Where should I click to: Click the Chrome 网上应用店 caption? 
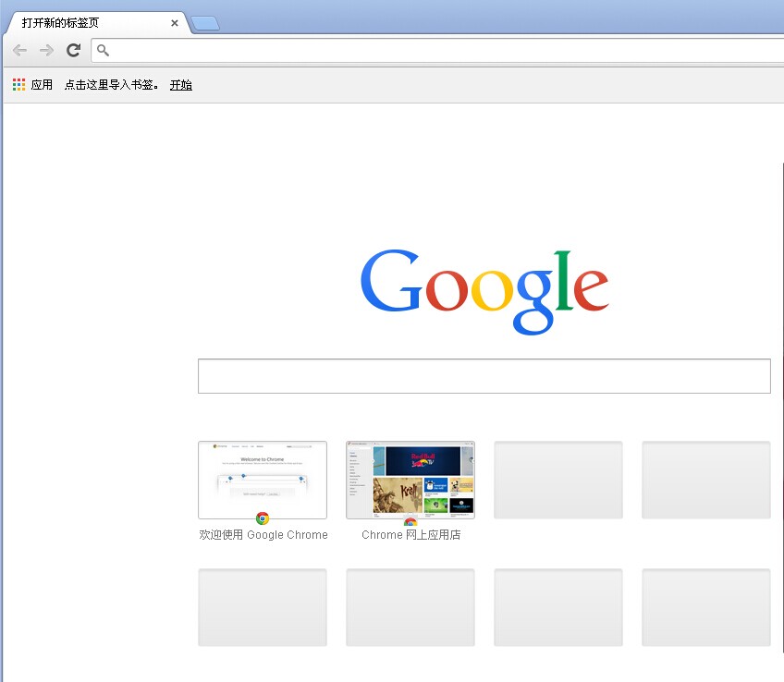tap(411, 535)
